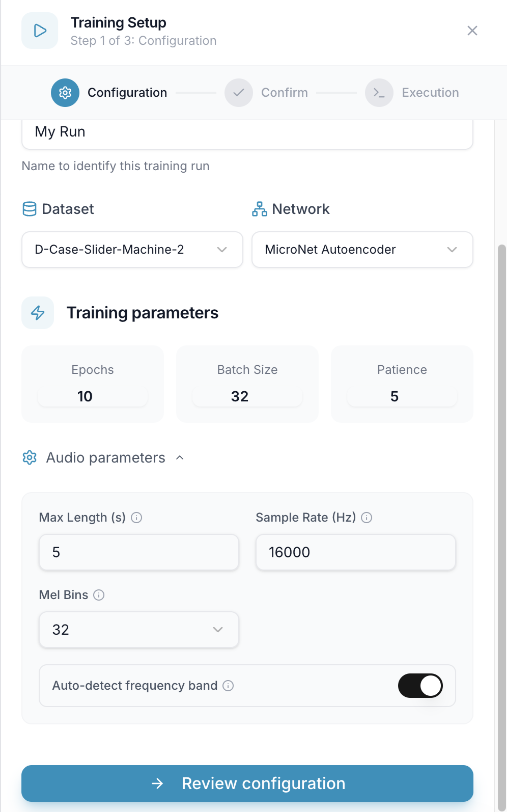Click the Execution step terminal icon

tap(379, 93)
